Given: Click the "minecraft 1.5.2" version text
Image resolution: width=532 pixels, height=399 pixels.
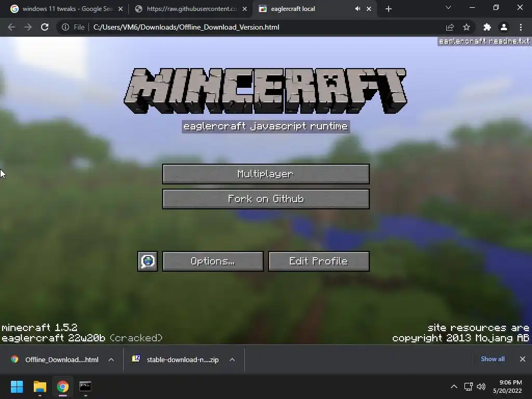Looking at the screenshot, I should coord(39,327).
